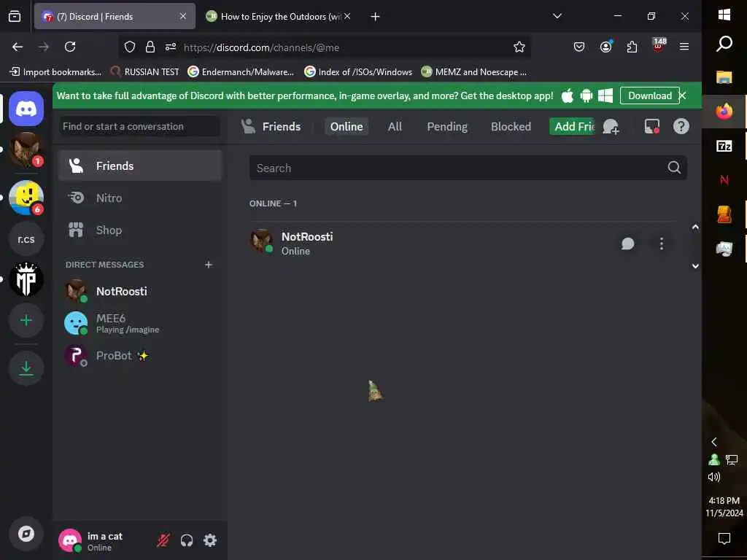
Task: Switch to Online friends tab
Action: [x=347, y=127]
